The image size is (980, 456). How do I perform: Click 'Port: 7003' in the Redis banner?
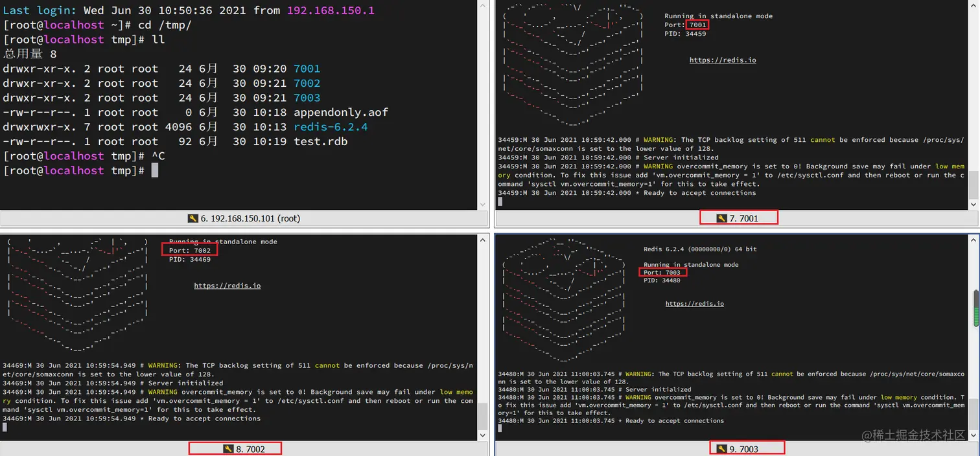click(662, 273)
